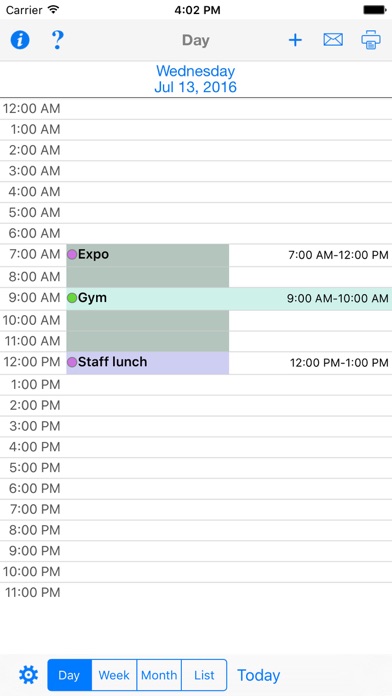The image size is (392, 696).
Task: Tap the purple dot beside Staff lunch
Action: (72, 362)
